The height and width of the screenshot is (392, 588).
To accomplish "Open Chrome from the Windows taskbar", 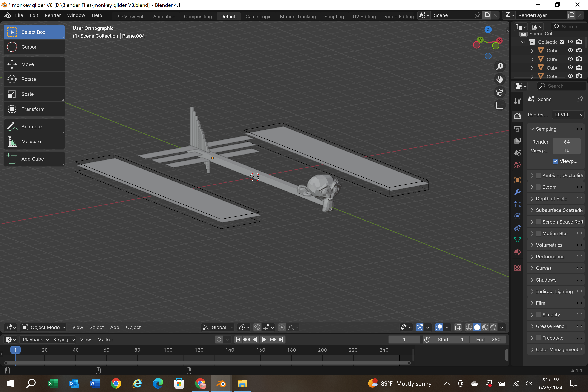I will [x=116, y=383].
